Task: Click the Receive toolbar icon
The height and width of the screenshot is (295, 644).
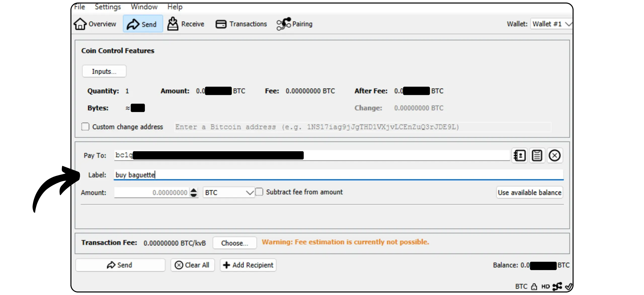Action: coord(173,24)
